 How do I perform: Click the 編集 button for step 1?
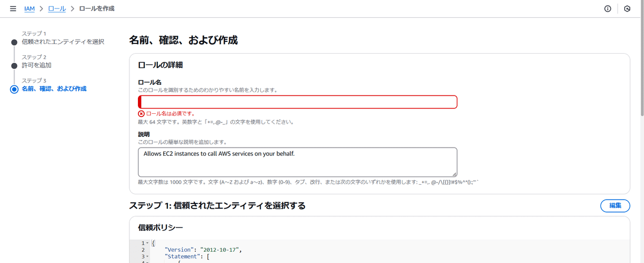[615, 206]
